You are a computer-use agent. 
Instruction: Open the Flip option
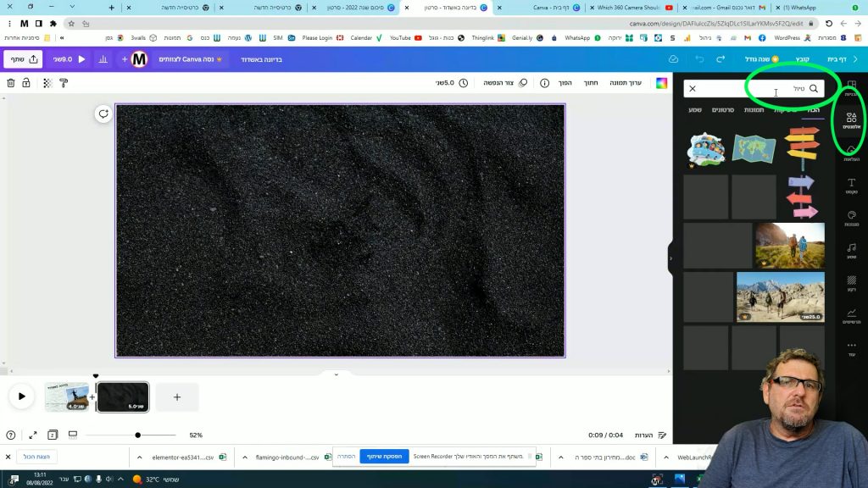coord(565,83)
